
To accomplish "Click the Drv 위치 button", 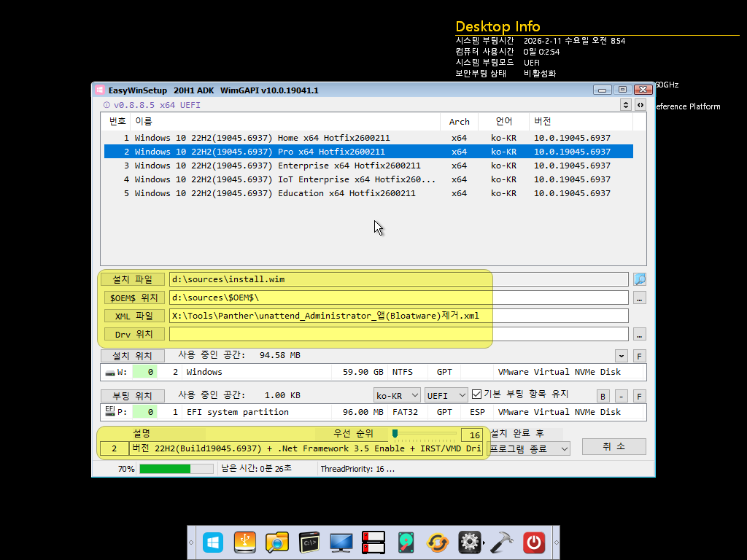I will tap(133, 334).
